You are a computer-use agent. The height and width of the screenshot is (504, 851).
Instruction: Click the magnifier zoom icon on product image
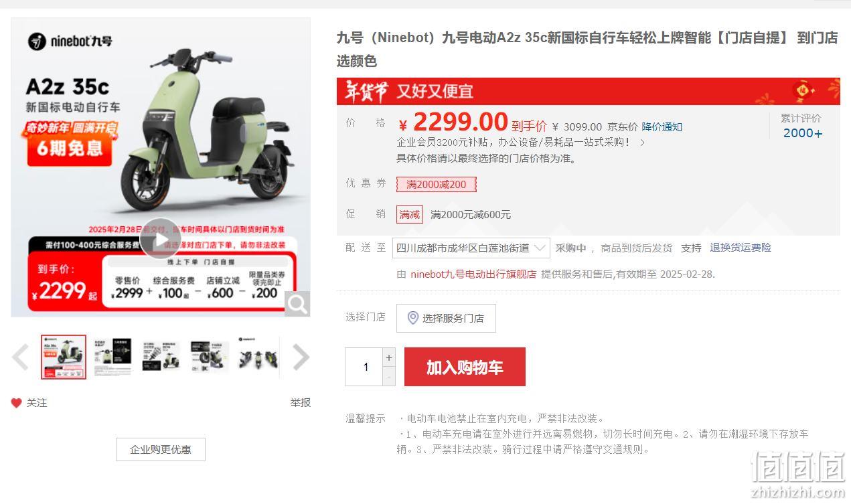[x=297, y=304]
